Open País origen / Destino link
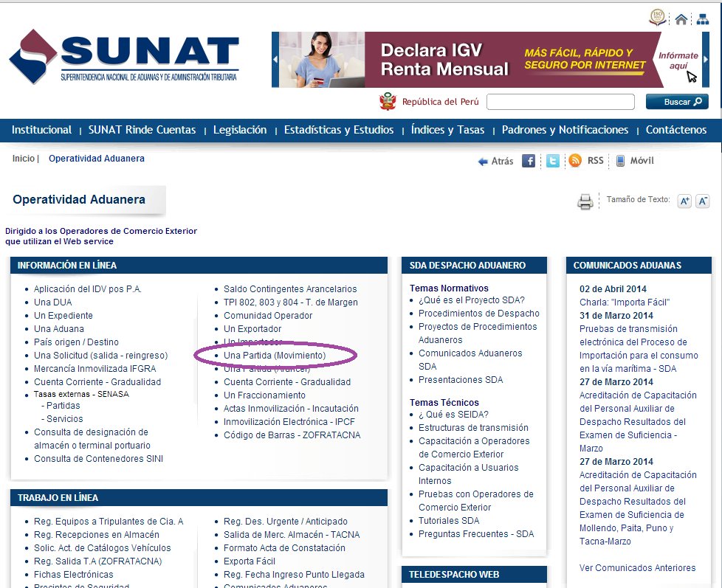Image resolution: width=722 pixels, height=588 pixels. pyautogui.click(x=76, y=342)
